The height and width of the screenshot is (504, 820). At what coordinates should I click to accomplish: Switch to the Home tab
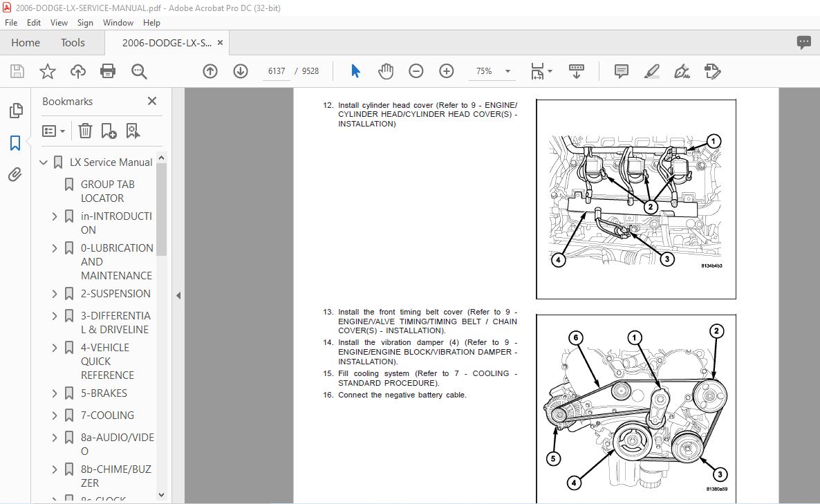pos(26,42)
